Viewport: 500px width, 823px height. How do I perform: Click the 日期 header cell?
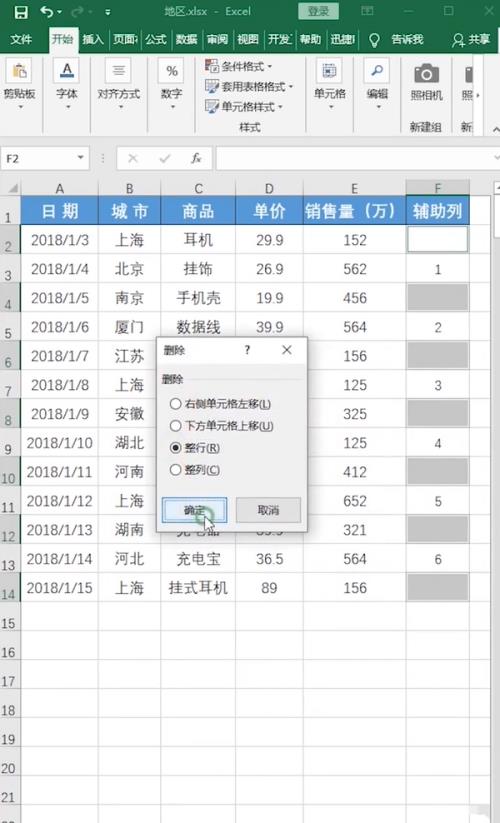[59, 211]
